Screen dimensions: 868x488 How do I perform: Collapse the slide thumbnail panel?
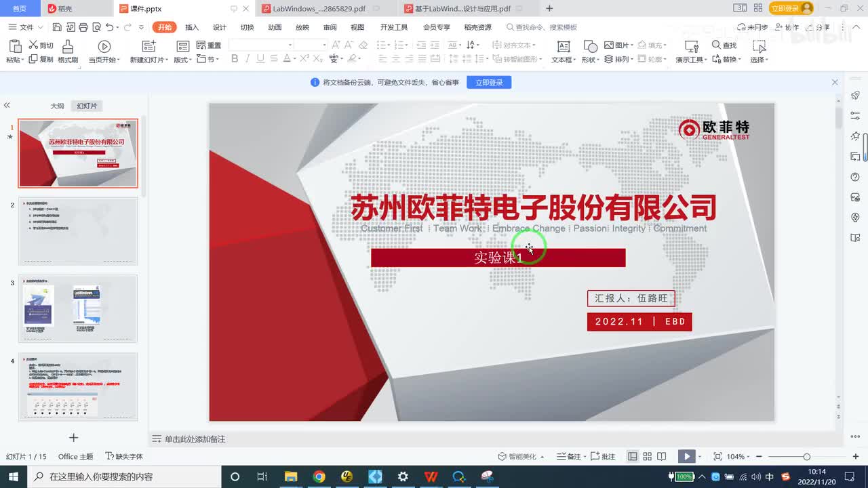[7, 106]
